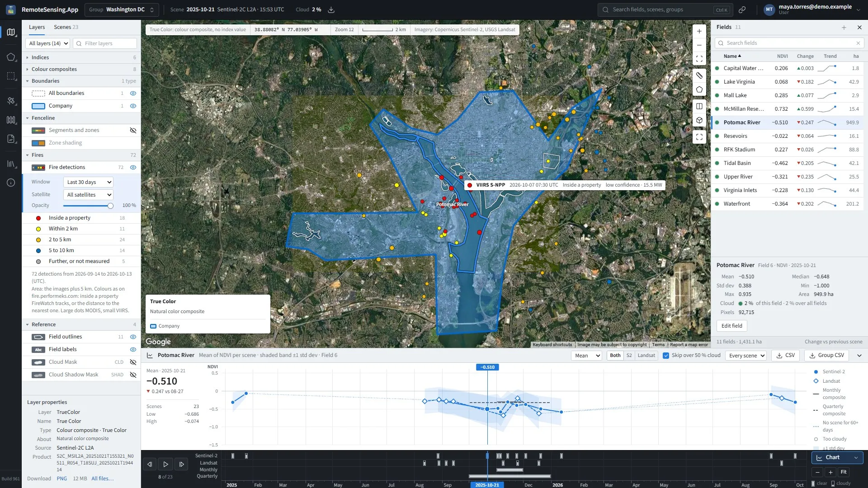This screenshot has height=488, width=868.
Task: Open the split compare view tool
Action: point(699,106)
